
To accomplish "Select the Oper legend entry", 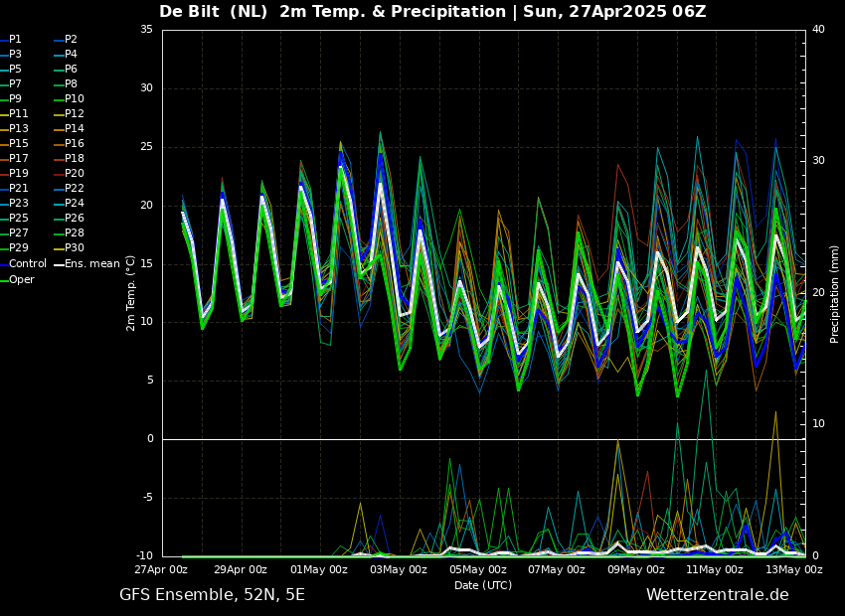I will click(22, 279).
